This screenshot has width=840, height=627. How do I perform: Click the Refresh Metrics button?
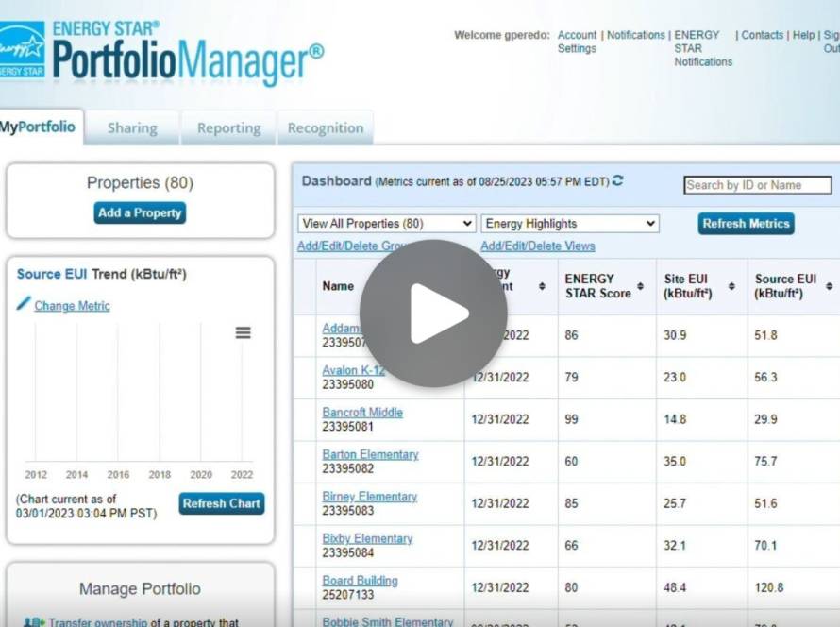[x=746, y=224]
